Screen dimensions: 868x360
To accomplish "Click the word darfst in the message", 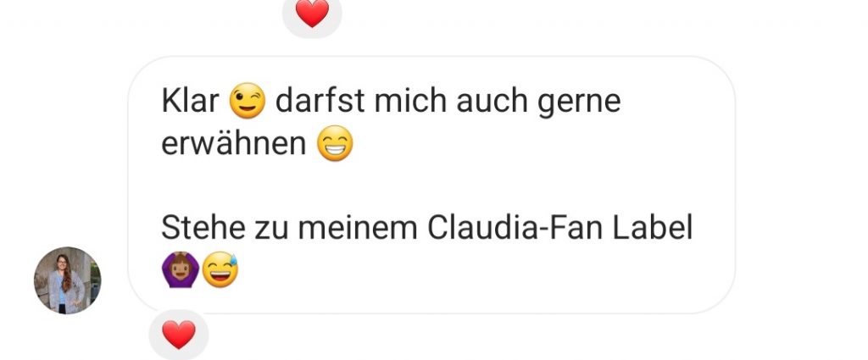I will point(320,101).
